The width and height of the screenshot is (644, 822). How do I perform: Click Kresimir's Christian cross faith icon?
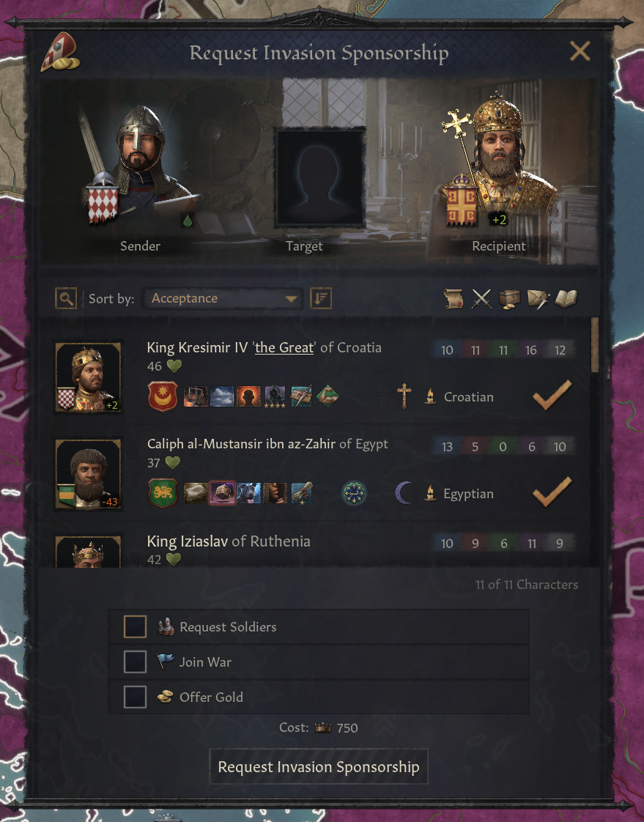(x=404, y=396)
